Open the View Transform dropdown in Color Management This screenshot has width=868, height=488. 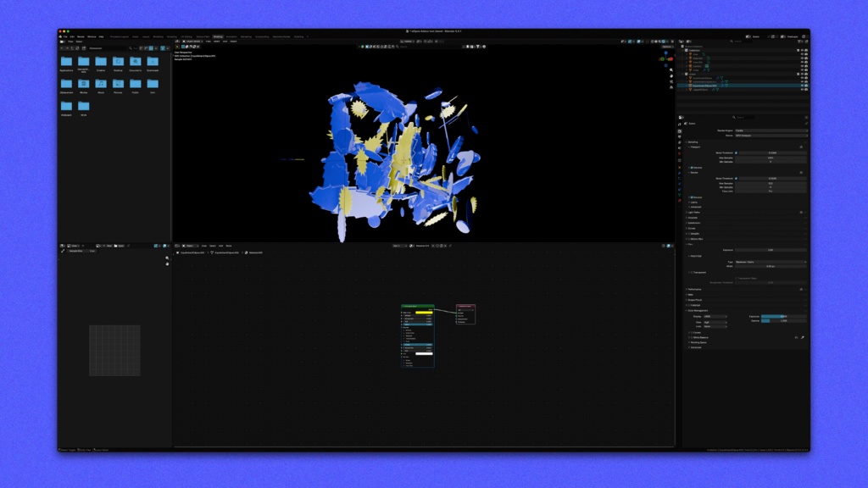[715, 323]
